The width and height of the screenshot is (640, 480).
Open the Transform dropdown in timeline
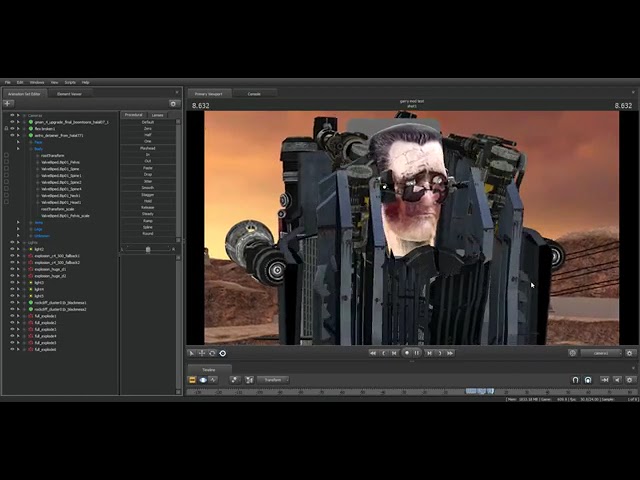click(x=273, y=380)
